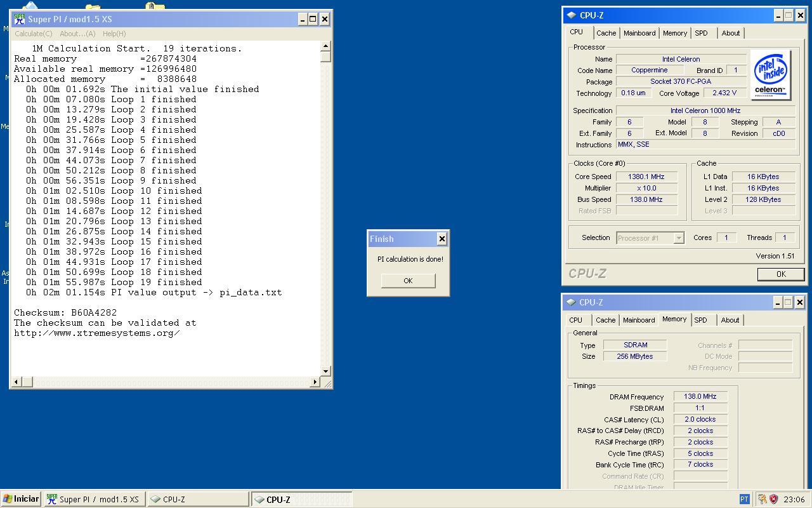Click DRAM Frequency value 138.0 MHz
This screenshot has width=812, height=508.
[700, 397]
